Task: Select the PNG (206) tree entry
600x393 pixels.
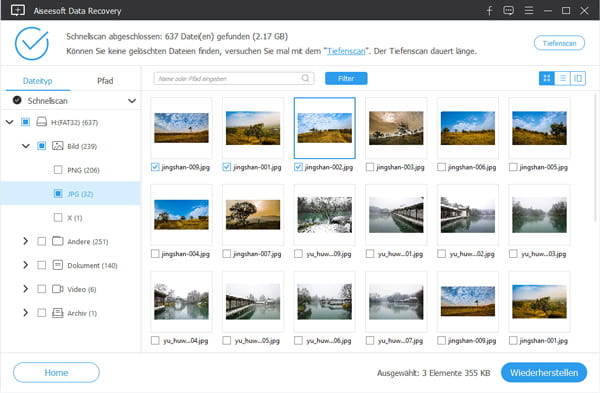Action: click(83, 170)
